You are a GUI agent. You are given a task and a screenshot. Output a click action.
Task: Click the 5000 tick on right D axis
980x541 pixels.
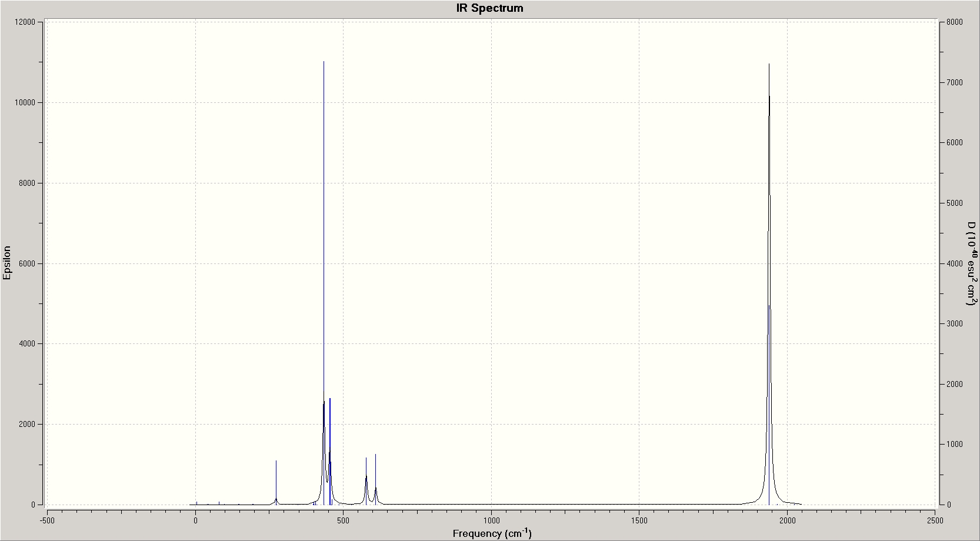[955, 203]
